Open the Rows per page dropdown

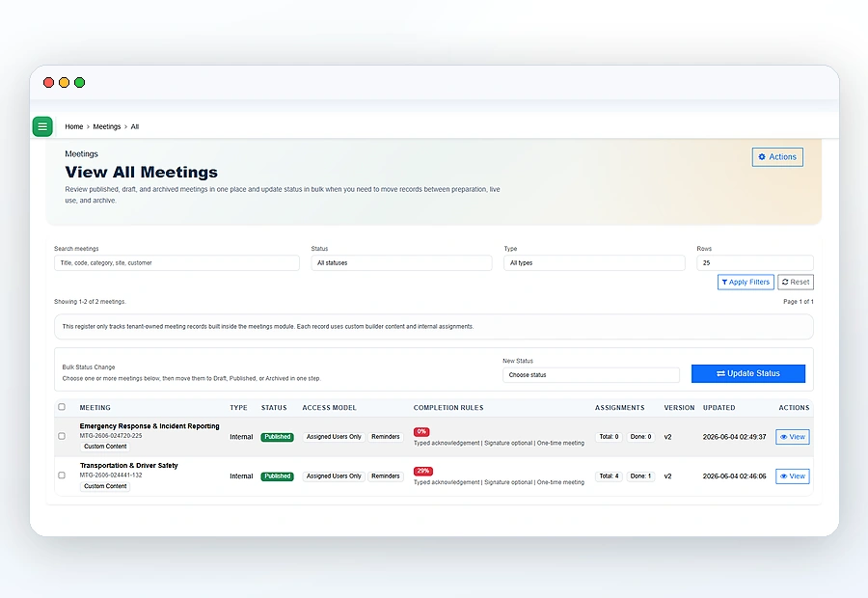click(754, 263)
